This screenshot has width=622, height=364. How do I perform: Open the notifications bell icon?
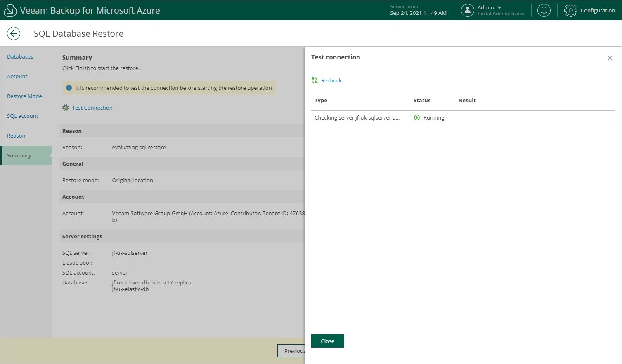544,10
